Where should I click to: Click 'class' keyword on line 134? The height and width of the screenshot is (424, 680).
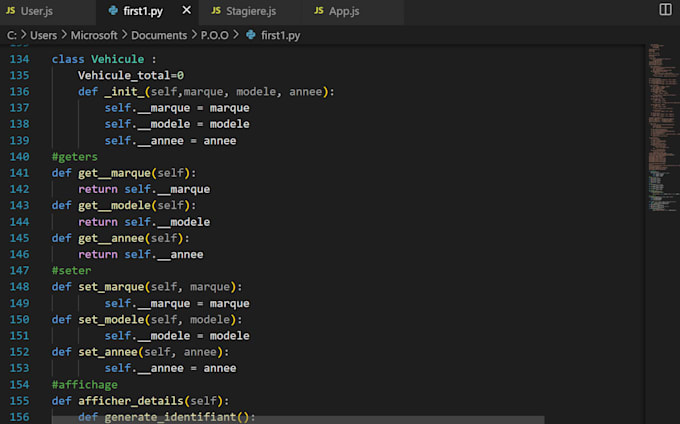(68, 59)
